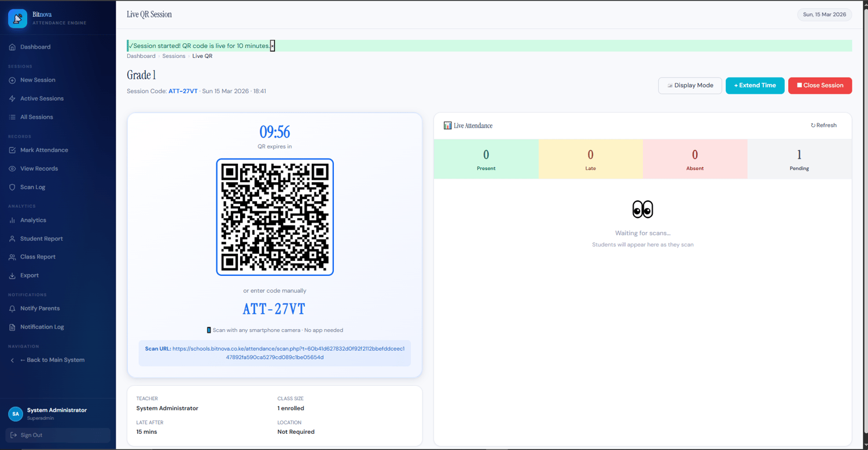The height and width of the screenshot is (450, 868).
Task: Dismiss the session started notification
Action: (273, 46)
